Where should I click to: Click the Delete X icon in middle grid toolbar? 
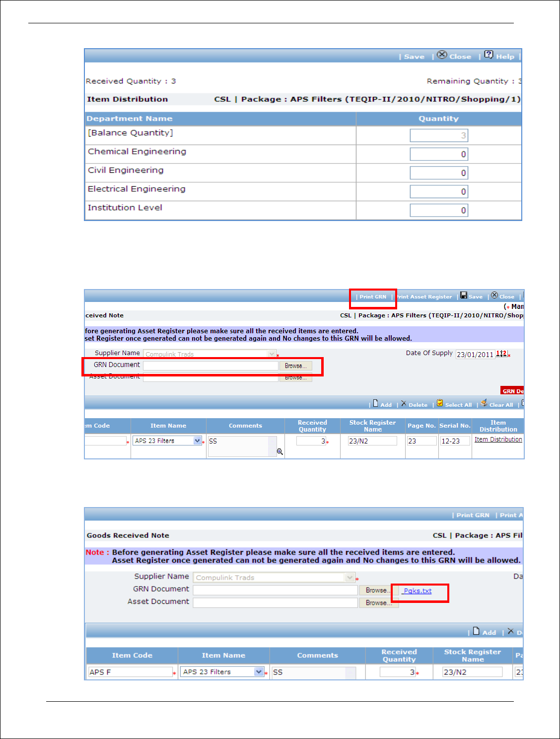pyautogui.click(x=404, y=403)
